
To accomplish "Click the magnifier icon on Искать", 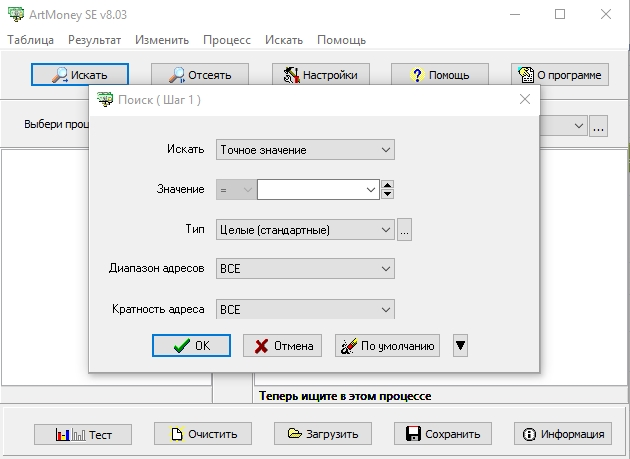I will pos(59,75).
